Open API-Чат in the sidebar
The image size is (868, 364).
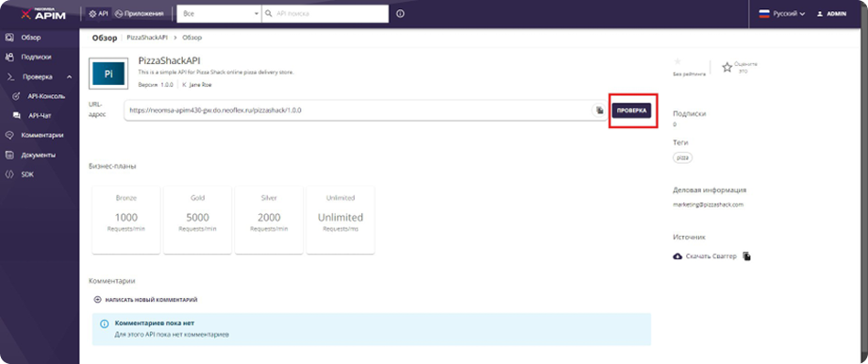(x=40, y=115)
